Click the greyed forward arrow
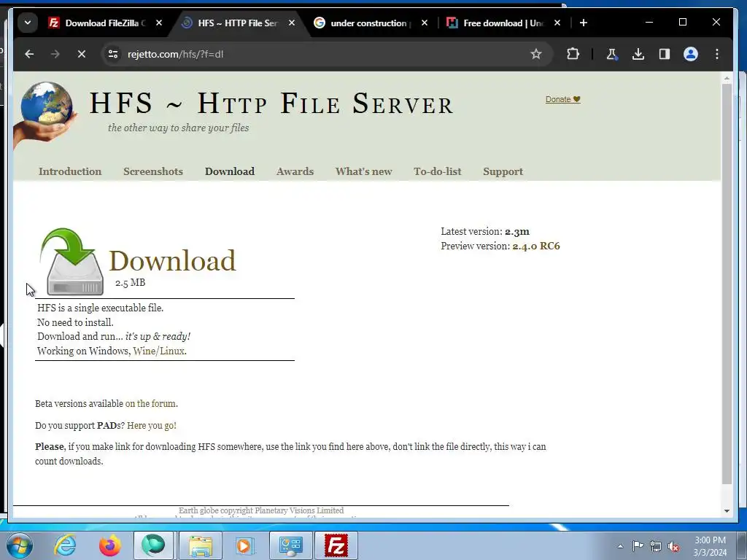 tap(55, 54)
